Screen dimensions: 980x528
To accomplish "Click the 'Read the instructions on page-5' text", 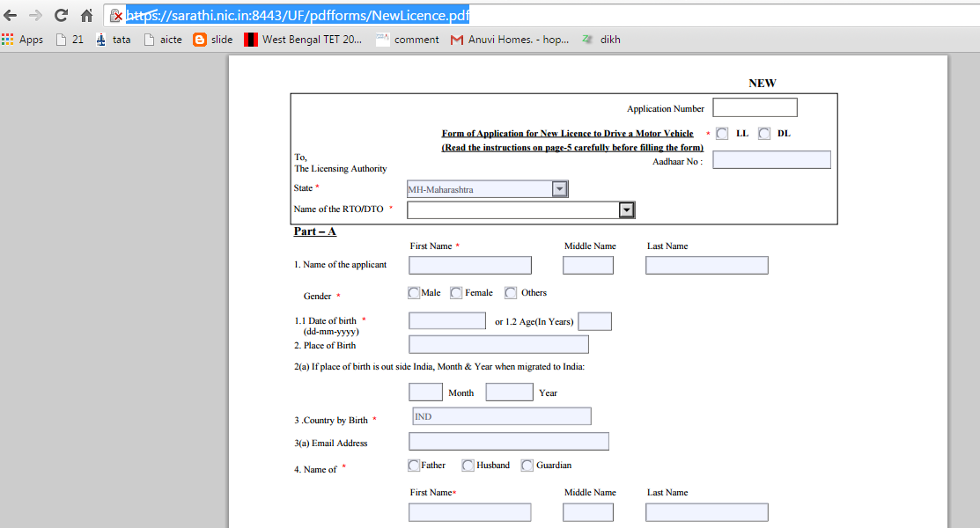I will tap(572, 148).
